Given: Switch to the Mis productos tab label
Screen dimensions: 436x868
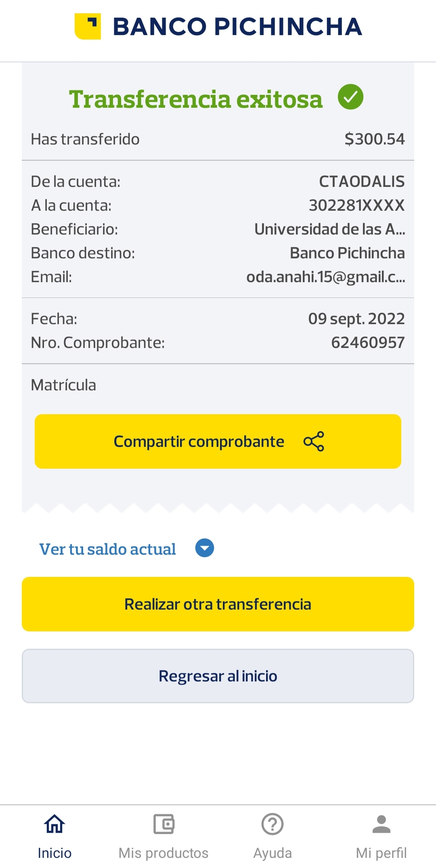Looking at the screenshot, I should [163, 853].
